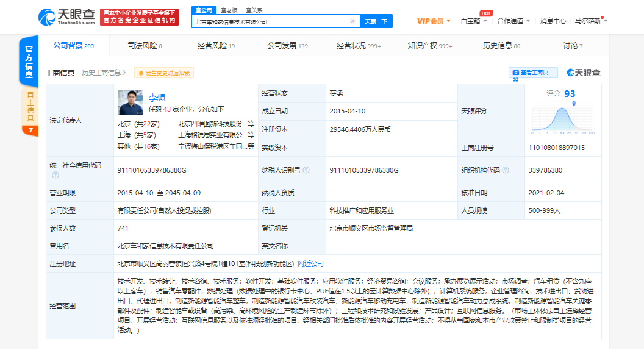Screen dimensions: 644x349
Task: Click the 天眼一下 search button
Action: tap(376, 21)
